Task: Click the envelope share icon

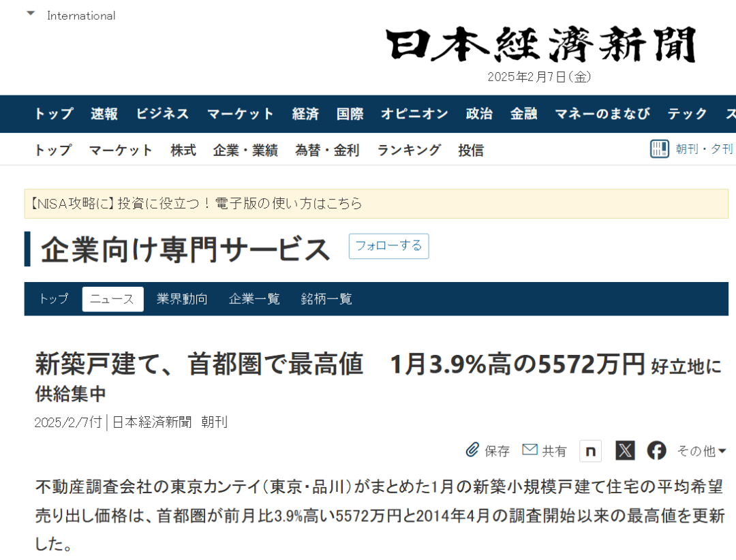Action: click(x=530, y=450)
